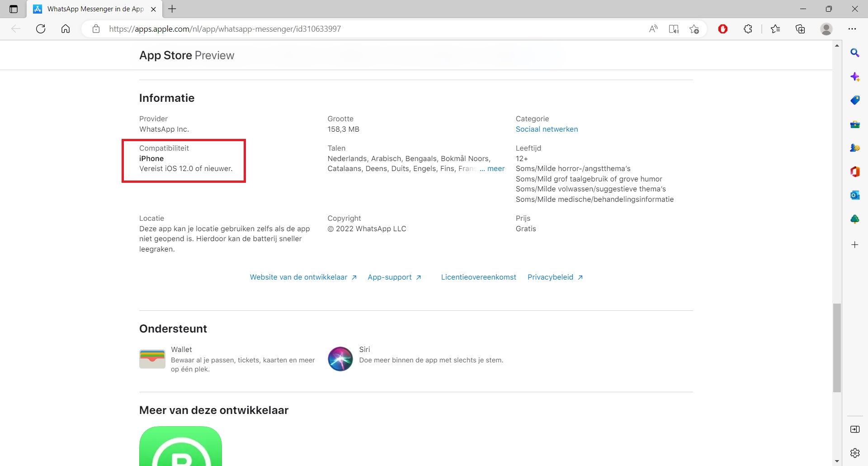Expand languages list with meer
The image size is (868, 466).
click(x=496, y=169)
